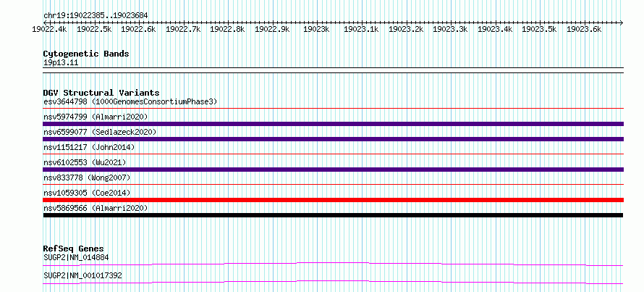The width and height of the screenshot is (644, 292).
Task: Click ruler tick label 19022.6k
Action: [x=139, y=29]
